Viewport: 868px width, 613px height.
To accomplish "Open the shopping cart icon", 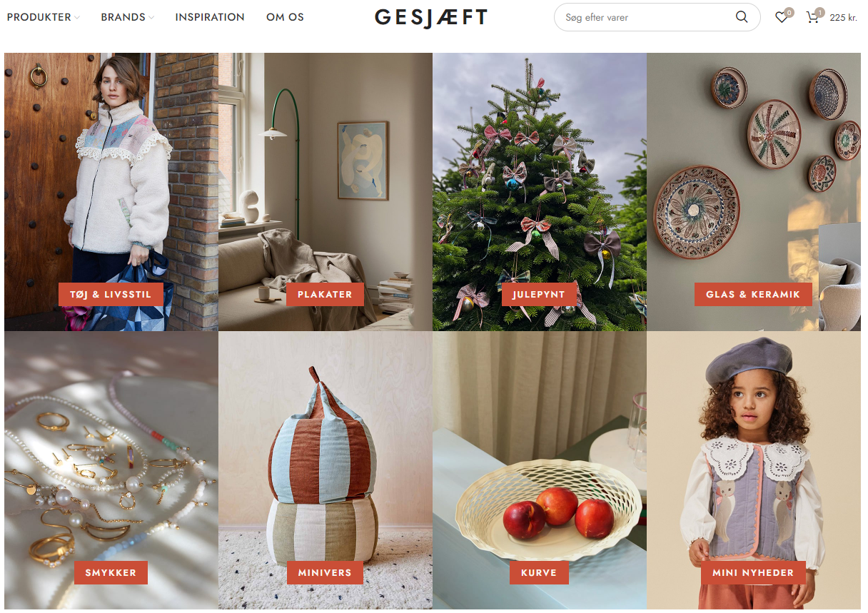I will (x=812, y=17).
